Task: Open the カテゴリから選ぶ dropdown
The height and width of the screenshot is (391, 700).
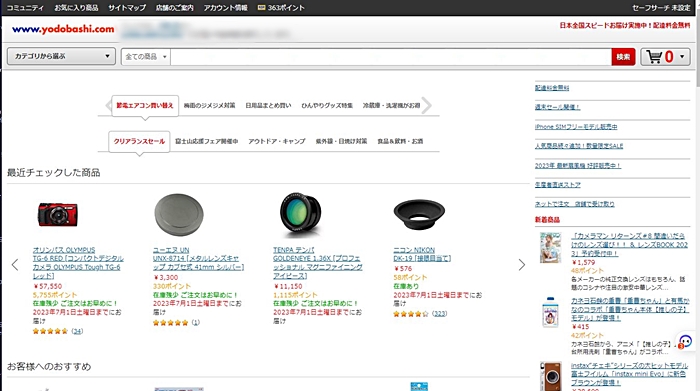Action: click(x=61, y=56)
